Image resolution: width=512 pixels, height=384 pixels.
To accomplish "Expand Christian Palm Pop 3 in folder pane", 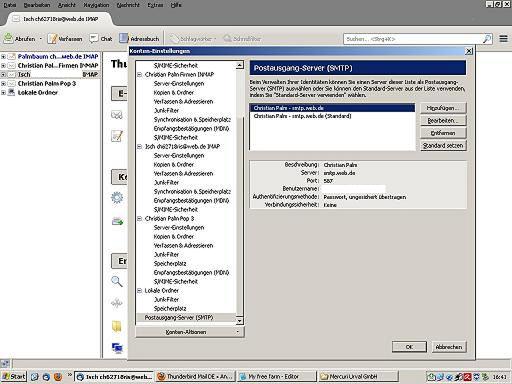I will click(x=3, y=84).
